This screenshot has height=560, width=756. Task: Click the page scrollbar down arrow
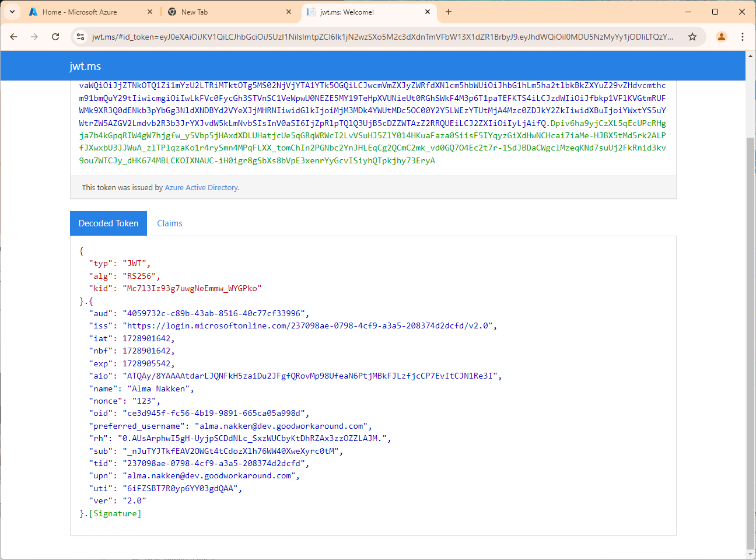click(x=750, y=554)
